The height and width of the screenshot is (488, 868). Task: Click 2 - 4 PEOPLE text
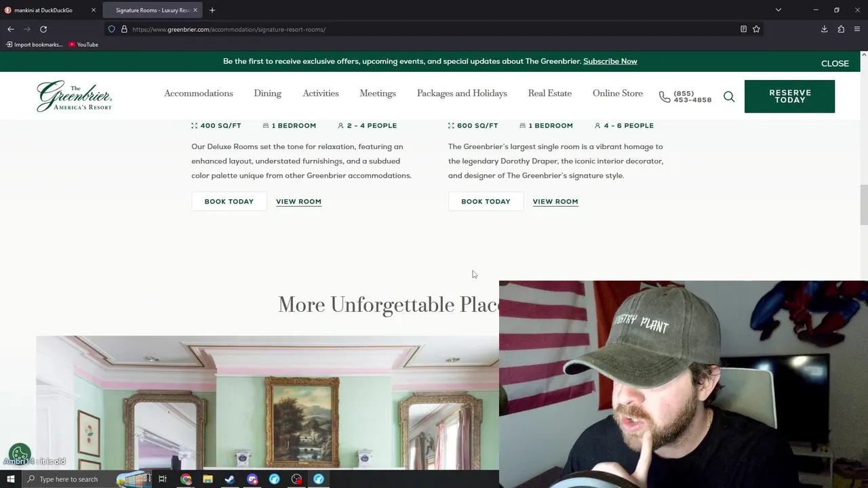(372, 125)
